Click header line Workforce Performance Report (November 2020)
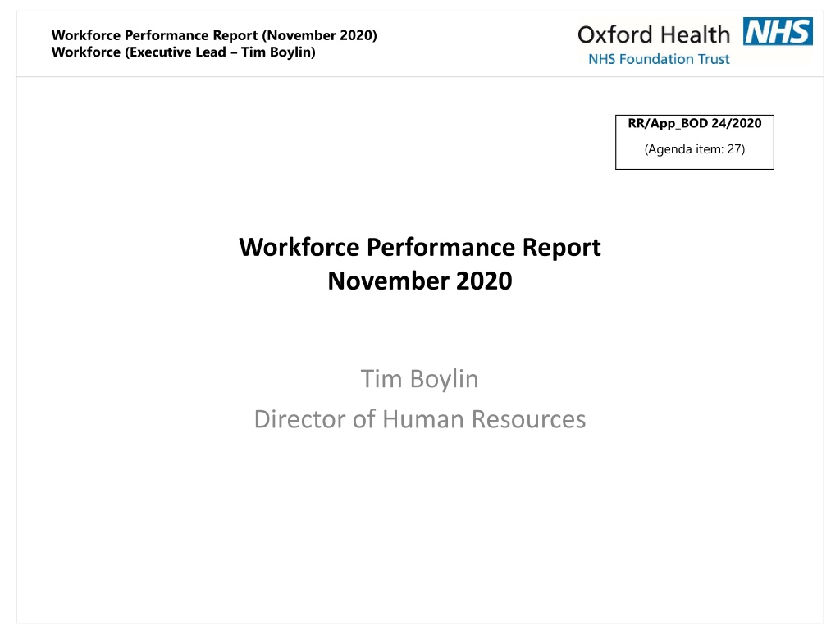 click(x=214, y=35)
